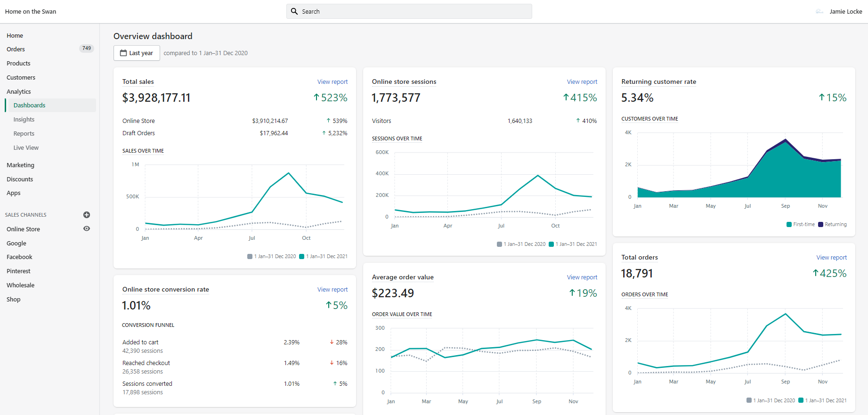Screen dimensions: 868x415
Task: Click CUSTOMERS OVER TIME heading
Action: 649,119
